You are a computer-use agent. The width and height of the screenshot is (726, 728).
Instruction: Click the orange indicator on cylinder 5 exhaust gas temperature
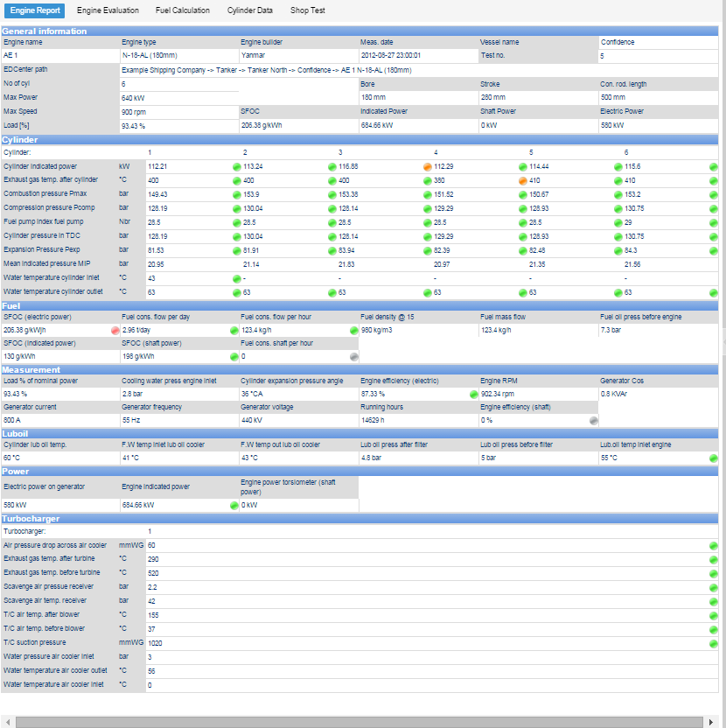click(521, 179)
